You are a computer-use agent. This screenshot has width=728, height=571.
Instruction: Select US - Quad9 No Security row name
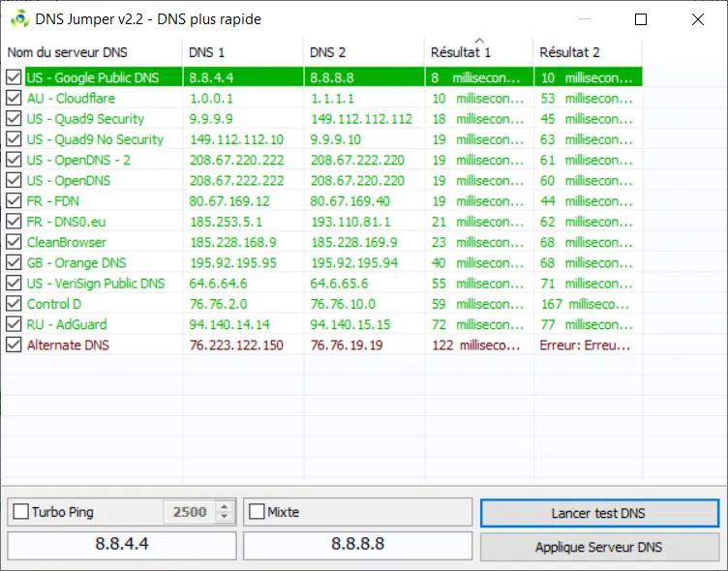coord(95,138)
